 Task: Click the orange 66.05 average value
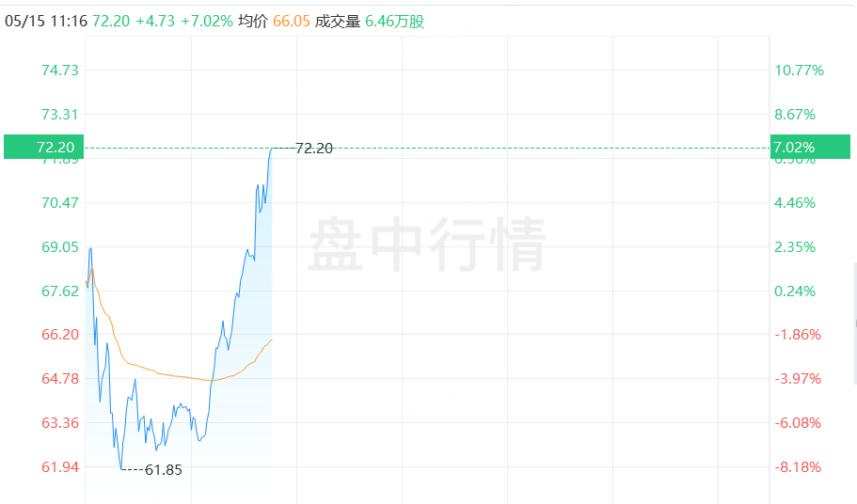[x=292, y=22]
